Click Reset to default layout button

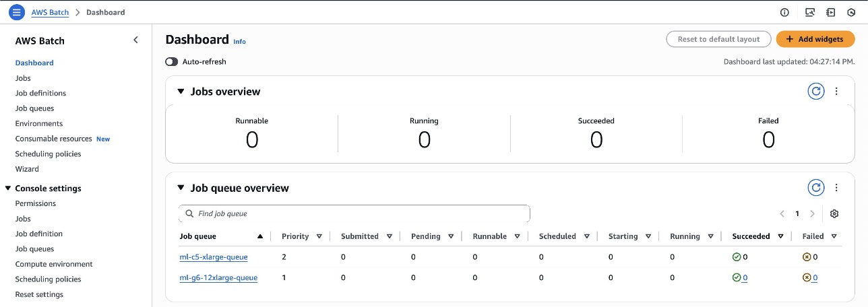click(x=718, y=39)
